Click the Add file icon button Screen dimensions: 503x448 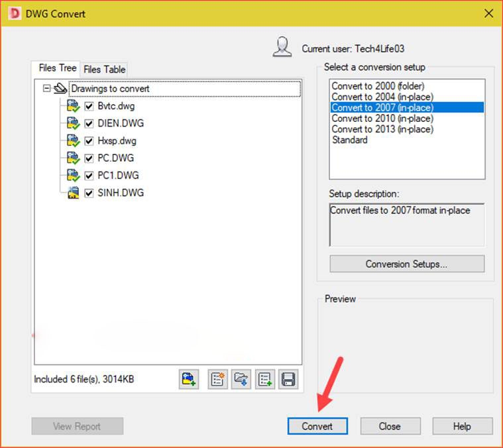[189, 379]
